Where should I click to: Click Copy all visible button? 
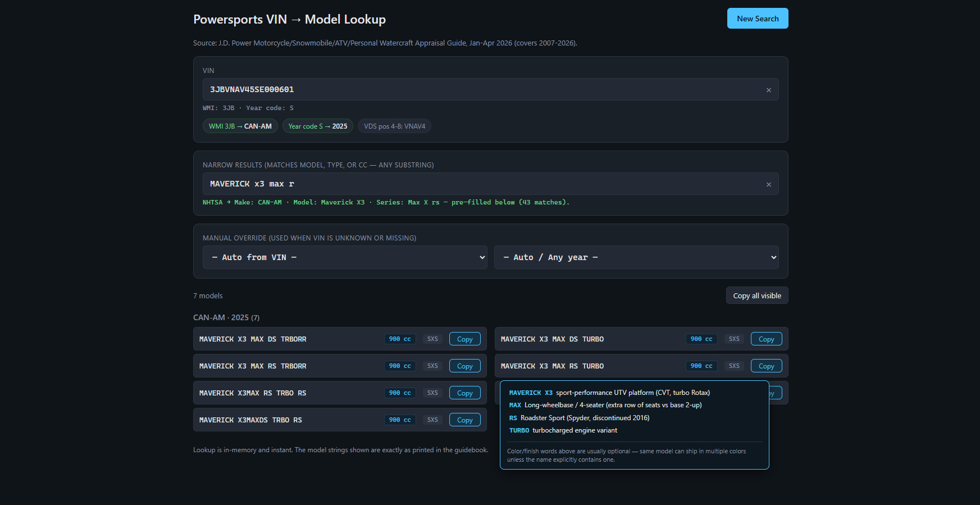point(757,295)
